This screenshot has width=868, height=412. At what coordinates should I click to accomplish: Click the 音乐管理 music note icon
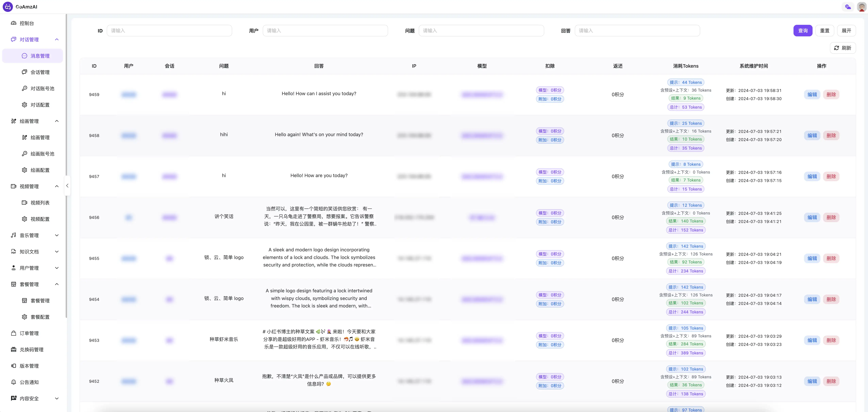13,235
